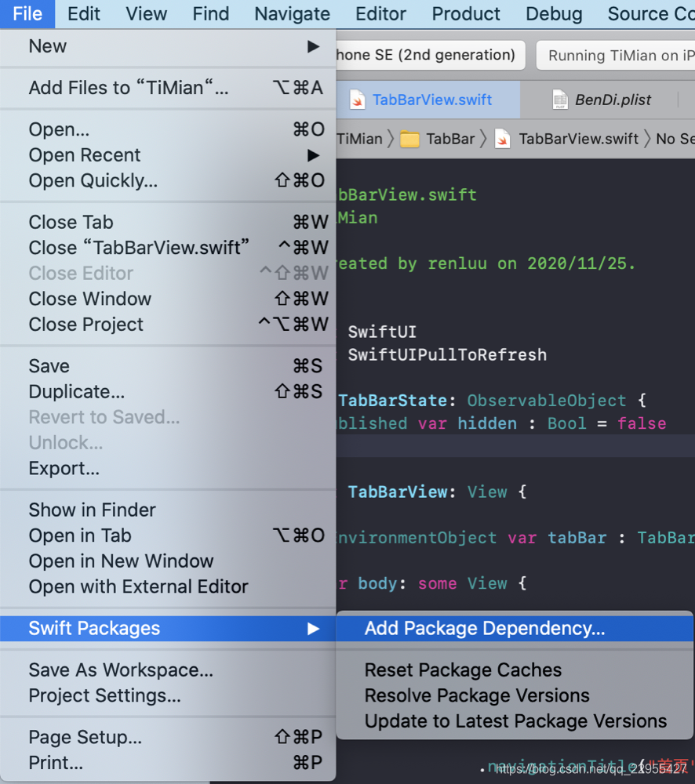Click the TabBar folder icon in breadcrumb
The image size is (695, 784).
pyautogui.click(x=409, y=139)
